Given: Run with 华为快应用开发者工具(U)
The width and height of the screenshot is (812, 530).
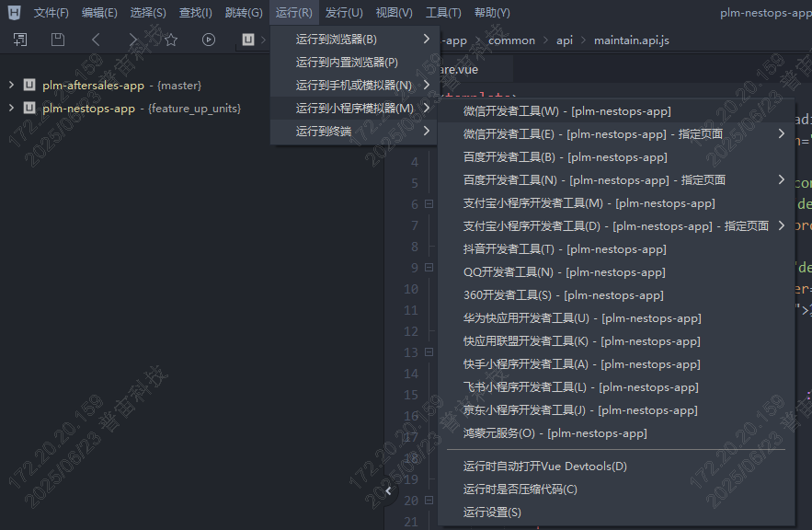Looking at the screenshot, I should [x=616, y=318].
